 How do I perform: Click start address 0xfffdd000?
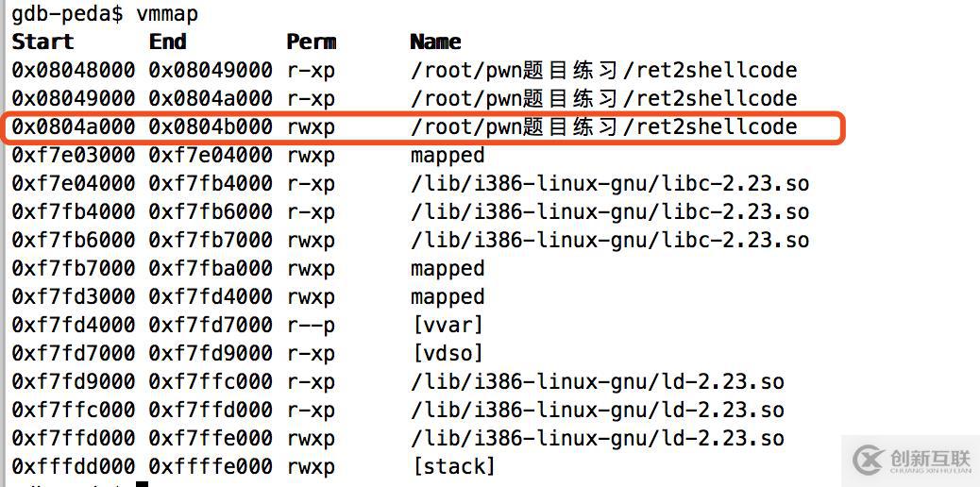click(x=73, y=467)
